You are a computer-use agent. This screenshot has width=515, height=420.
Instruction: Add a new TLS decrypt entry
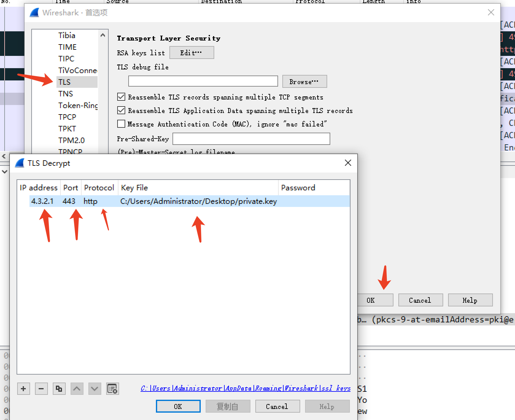[23, 388]
